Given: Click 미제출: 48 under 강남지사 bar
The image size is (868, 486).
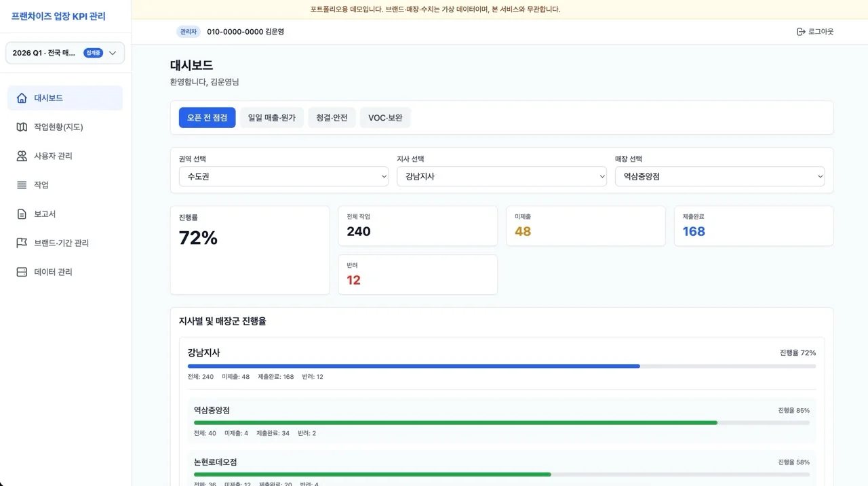Looking at the screenshot, I should [x=235, y=377].
